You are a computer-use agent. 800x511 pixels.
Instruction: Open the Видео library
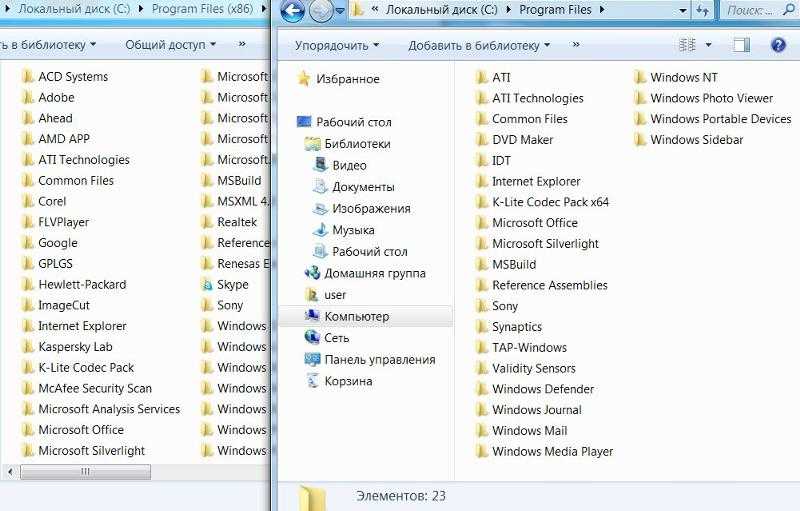point(340,165)
